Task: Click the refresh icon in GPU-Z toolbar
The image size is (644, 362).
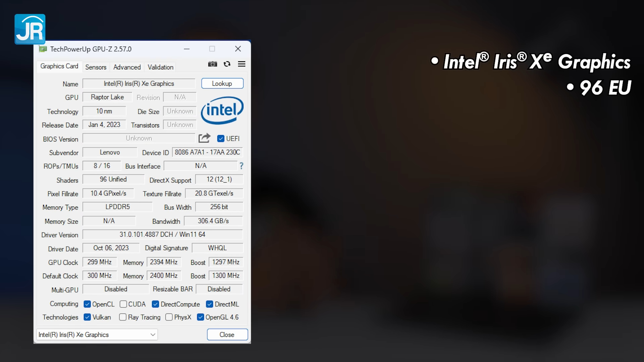Action: pyautogui.click(x=227, y=64)
